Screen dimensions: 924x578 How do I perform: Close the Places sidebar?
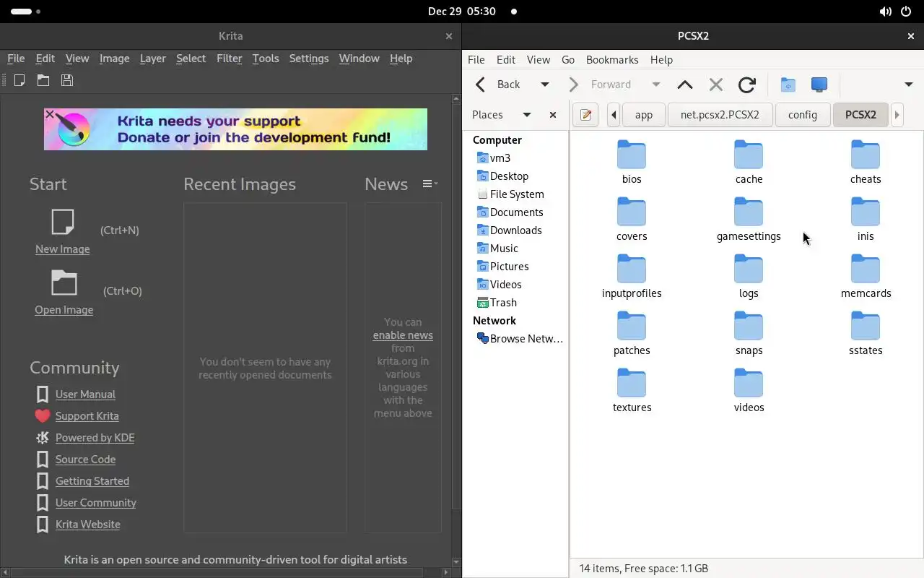553,115
